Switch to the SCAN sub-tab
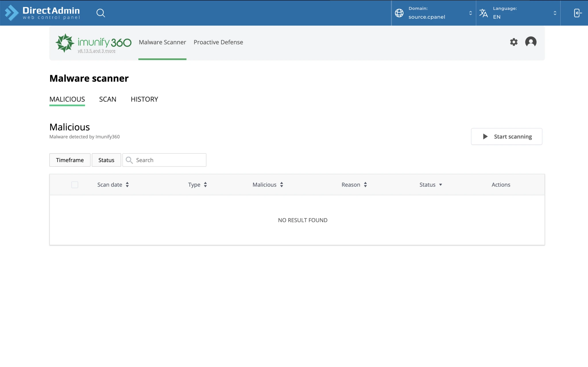 click(108, 99)
